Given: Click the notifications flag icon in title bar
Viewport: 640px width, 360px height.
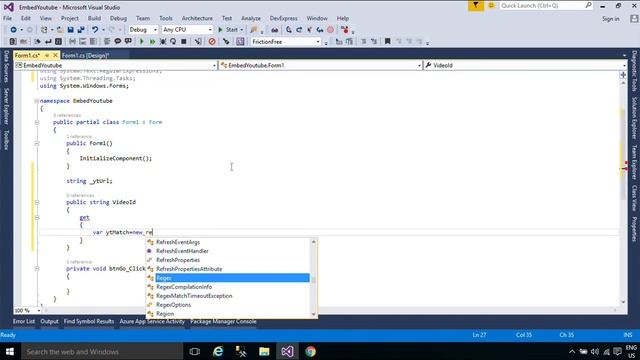Looking at the screenshot, I should [x=476, y=6].
